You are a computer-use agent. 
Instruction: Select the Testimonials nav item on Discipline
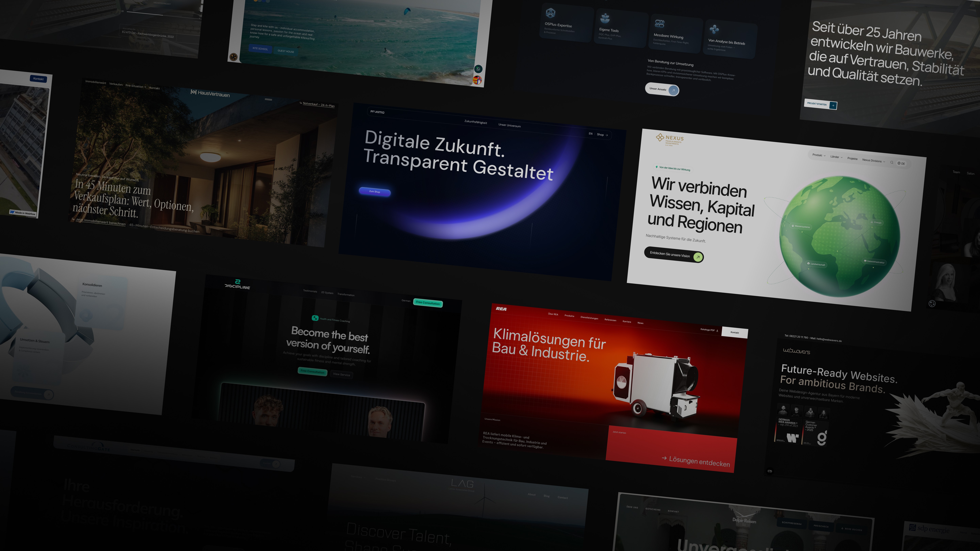coord(310,291)
